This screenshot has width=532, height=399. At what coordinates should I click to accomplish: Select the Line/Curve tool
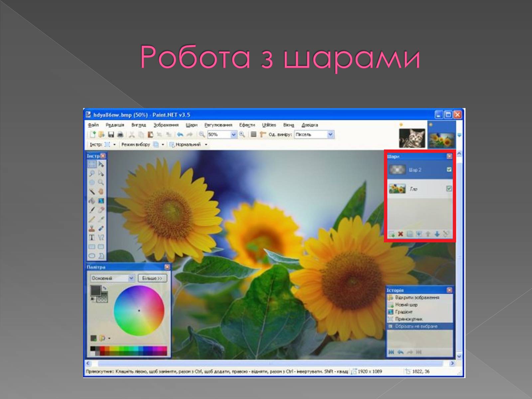[x=101, y=237]
